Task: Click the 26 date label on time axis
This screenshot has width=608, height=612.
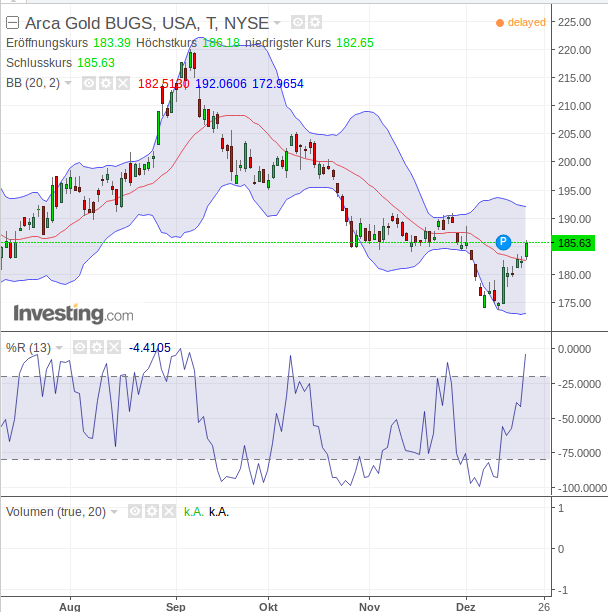Action: (544, 607)
